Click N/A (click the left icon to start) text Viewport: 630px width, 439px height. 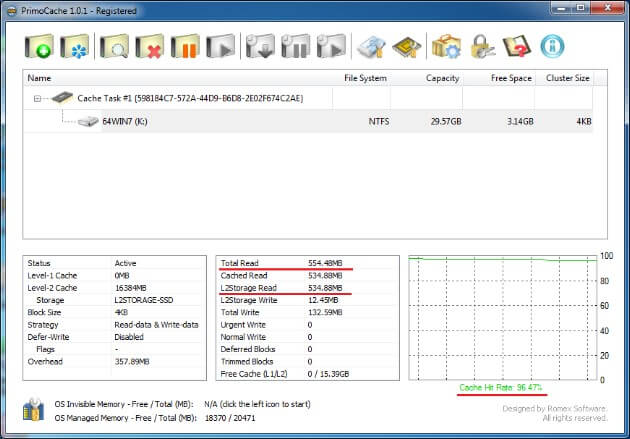(257, 404)
